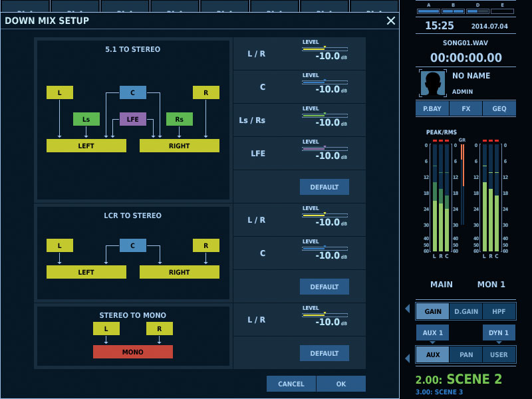Click the left arrow beside GAIN row
This screenshot has width=532, height=399.
click(408, 309)
